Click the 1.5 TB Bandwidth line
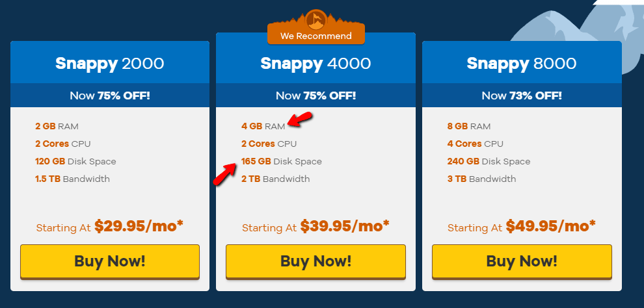Screen dimensions: 644x308 click(72, 179)
